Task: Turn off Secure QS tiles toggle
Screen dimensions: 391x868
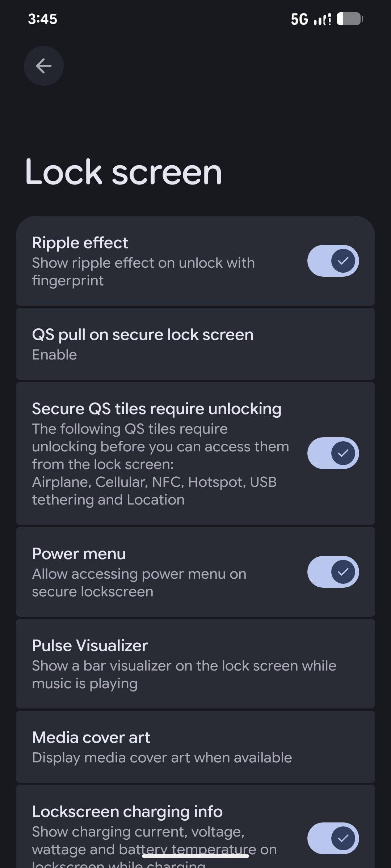Action: click(x=333, y=453)
